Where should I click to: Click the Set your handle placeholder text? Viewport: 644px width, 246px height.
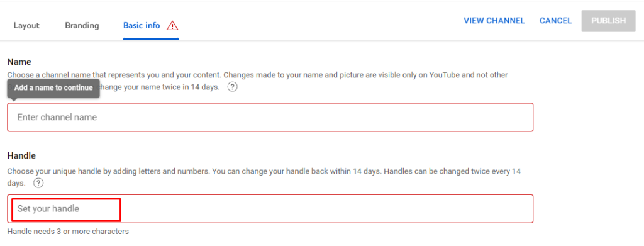pyautogui.click(x=48, y=209)
